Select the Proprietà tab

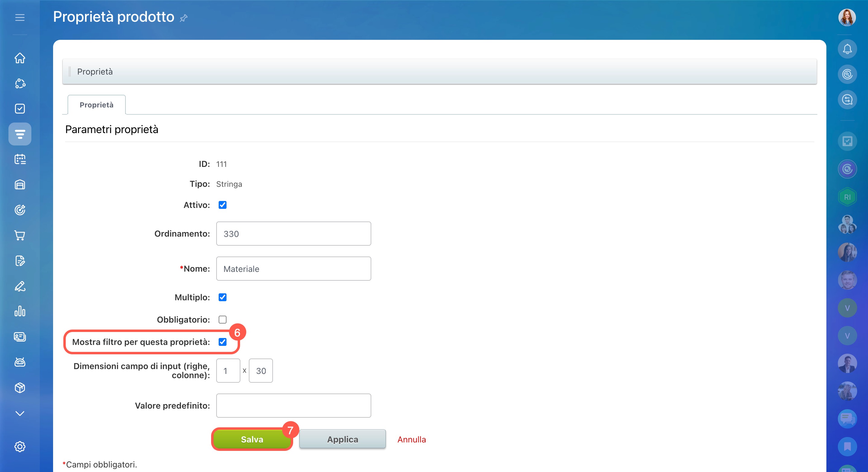(x=97, y=105)
